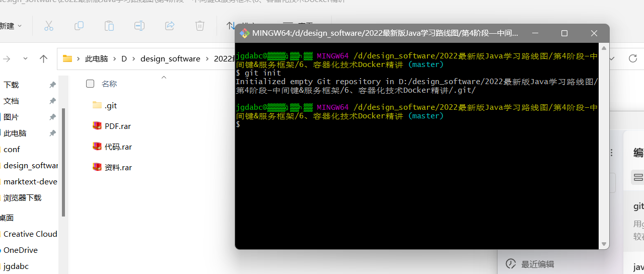Click 此电脑 in the address bar breadcrumb
Viewport: 644px width, 274px height.
[97, 59]
